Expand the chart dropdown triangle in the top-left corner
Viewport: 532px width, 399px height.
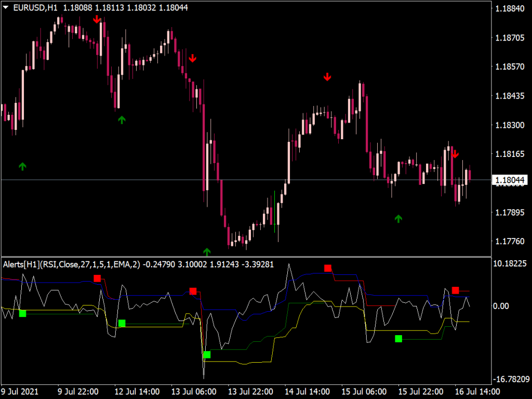click(x=5, y=8)
